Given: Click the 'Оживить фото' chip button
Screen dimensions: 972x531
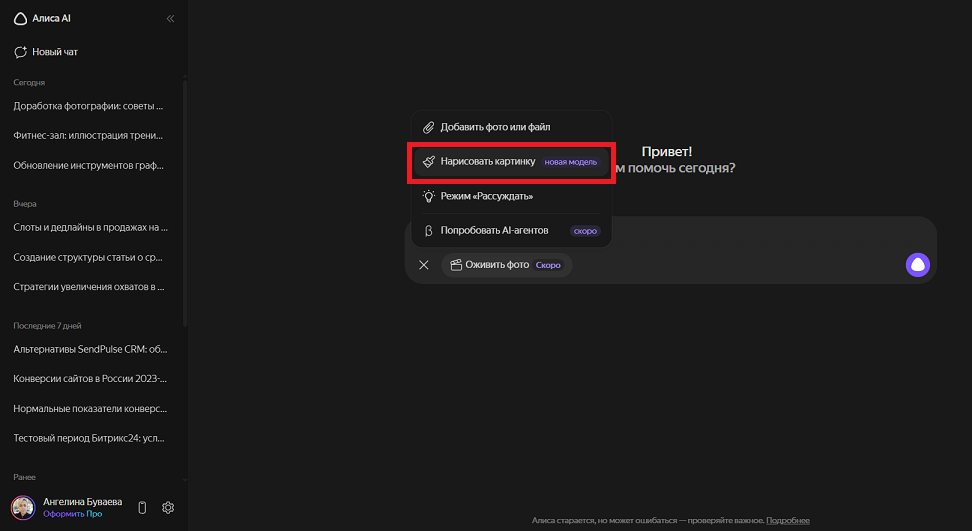Looking at the screenshot, I should click(x=506, y=265).
